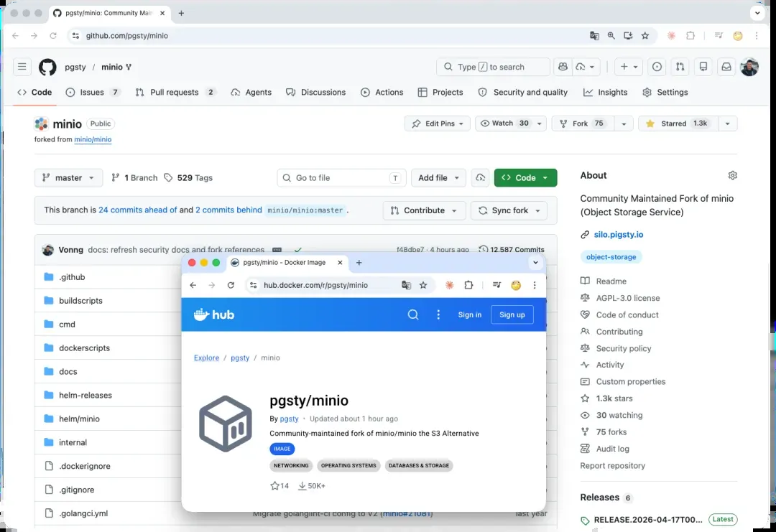Open new tab in GitHub window
The image size is (776, 532).
[181, 14]
